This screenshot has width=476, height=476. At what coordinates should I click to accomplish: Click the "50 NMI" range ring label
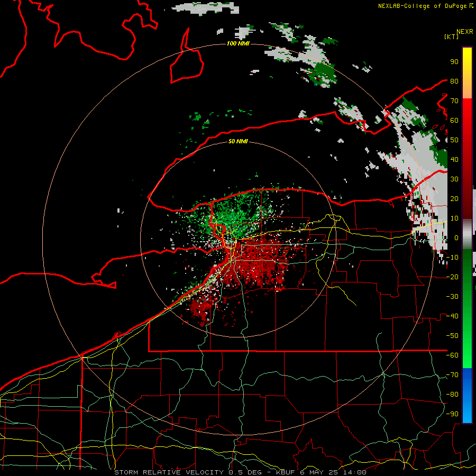click(238, 141)
